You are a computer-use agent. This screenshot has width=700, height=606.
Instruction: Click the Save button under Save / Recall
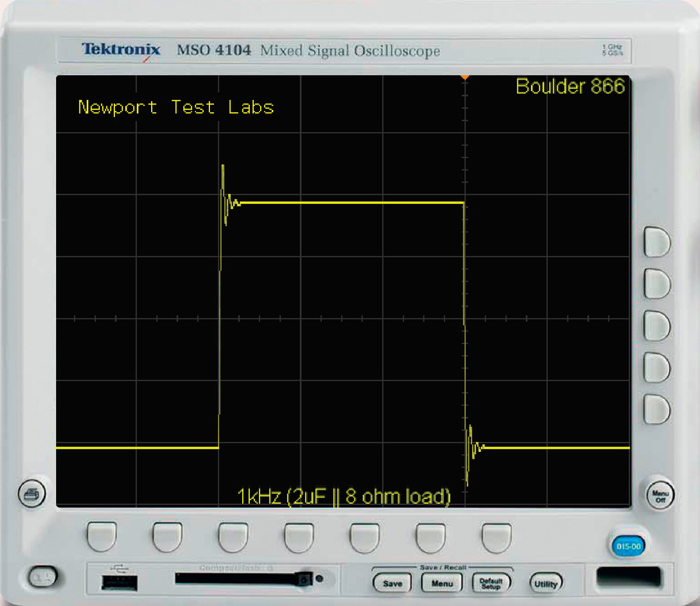point(393,583)
